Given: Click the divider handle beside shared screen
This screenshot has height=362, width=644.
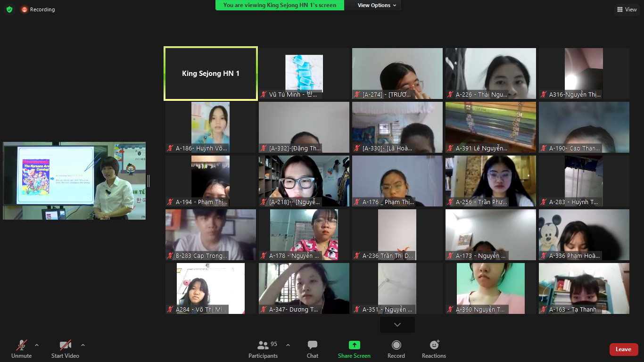Looking at the screenshot, I should [x=149, y=181].
